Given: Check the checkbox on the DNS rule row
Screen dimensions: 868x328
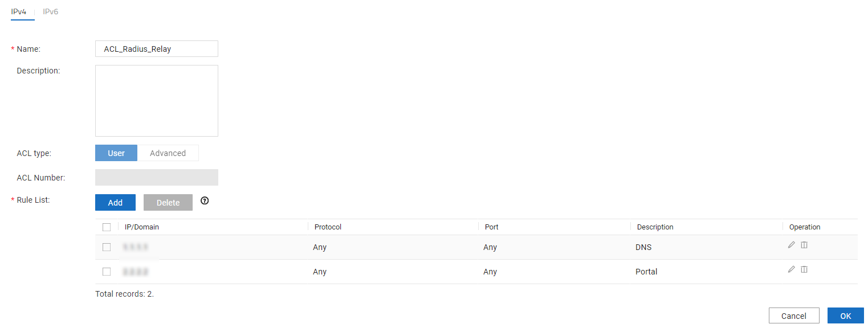Looking at the screenshot, I should 107,247.
